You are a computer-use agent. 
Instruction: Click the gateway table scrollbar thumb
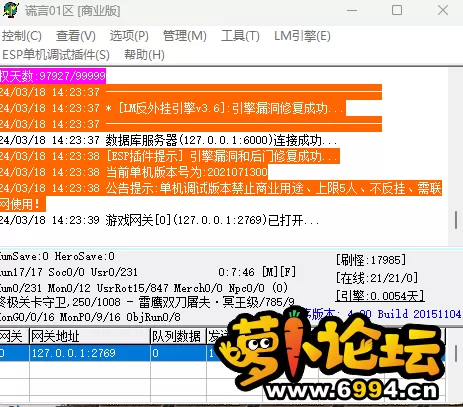click(456, 353)
